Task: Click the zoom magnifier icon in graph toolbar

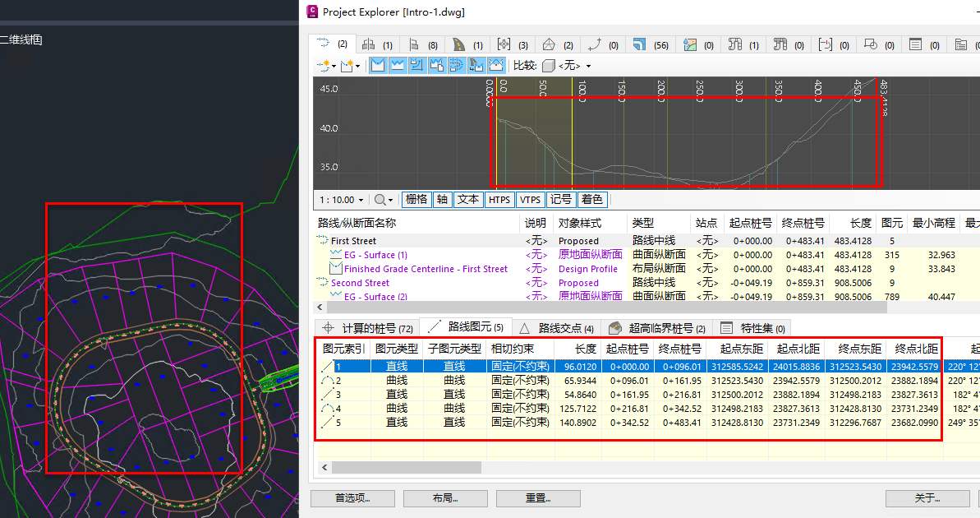Action: 380,199
